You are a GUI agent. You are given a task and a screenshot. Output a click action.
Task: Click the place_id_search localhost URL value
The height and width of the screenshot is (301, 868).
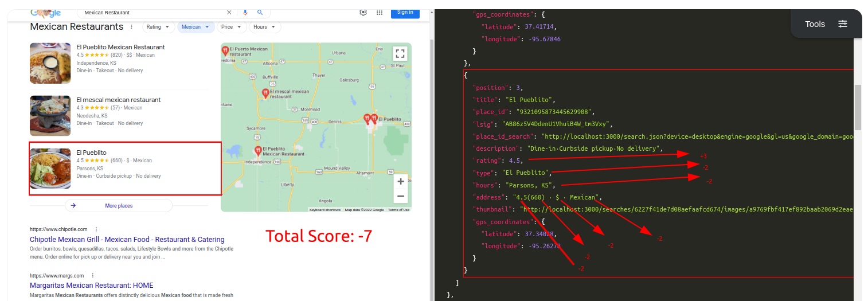pos(698,136)
